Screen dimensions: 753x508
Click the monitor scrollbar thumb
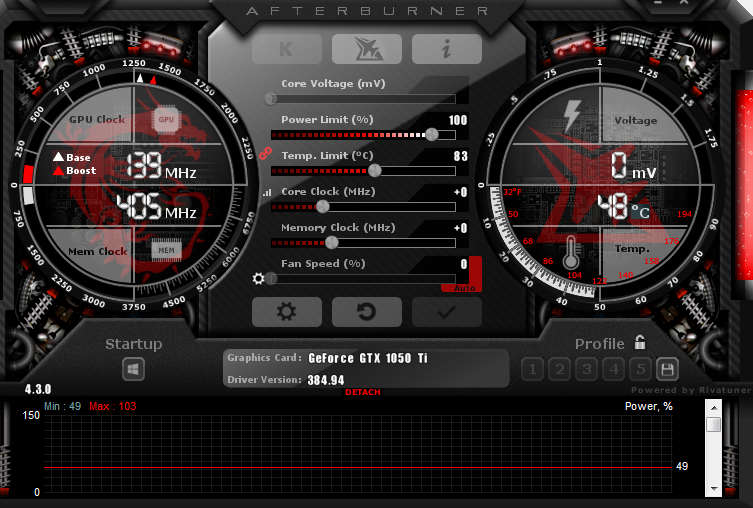(x=714, y=424)
